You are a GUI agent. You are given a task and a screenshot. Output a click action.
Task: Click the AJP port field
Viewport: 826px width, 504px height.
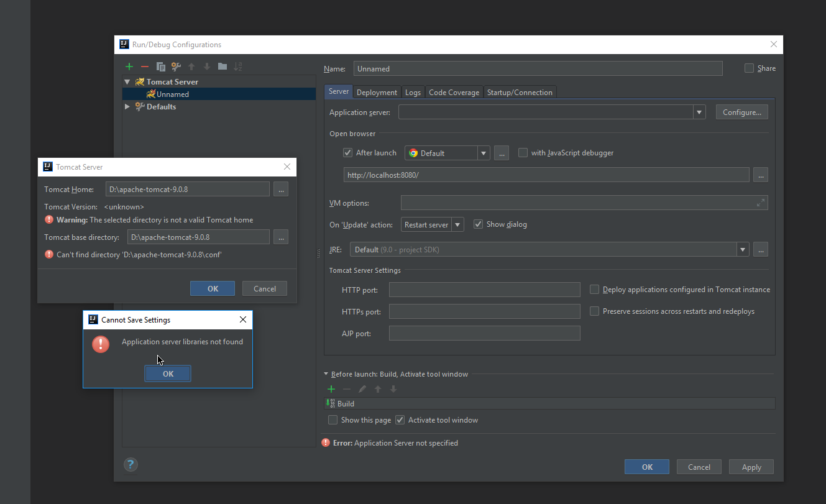(485, 333)
